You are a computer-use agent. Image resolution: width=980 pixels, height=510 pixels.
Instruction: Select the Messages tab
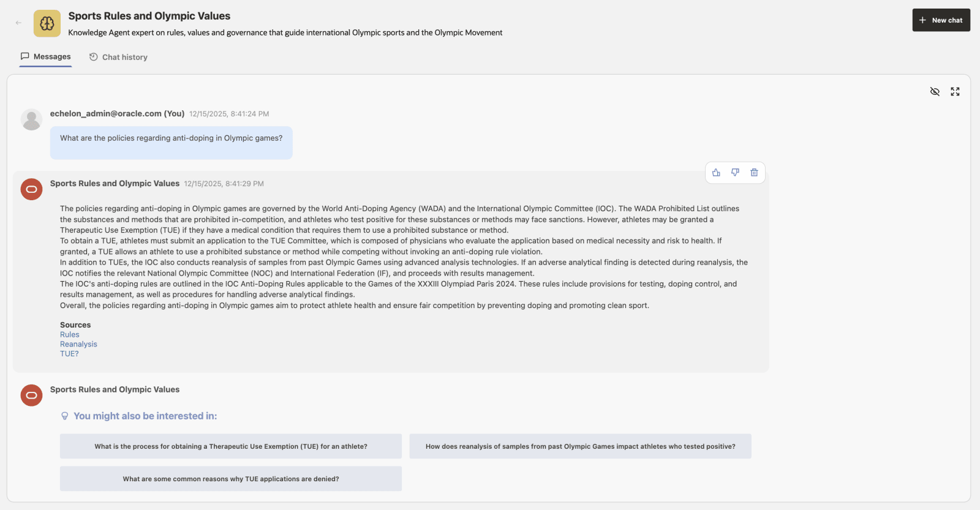pyautogui.click(x=45, y=56)
